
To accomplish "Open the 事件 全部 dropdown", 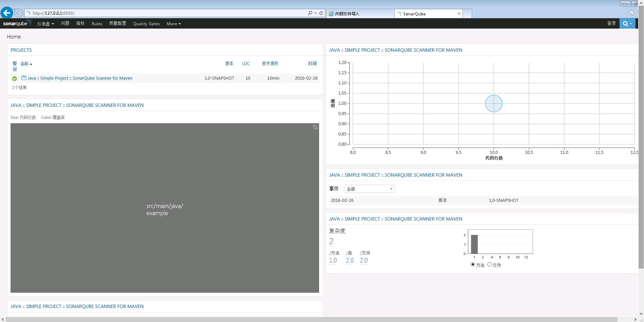I will pyautogui.click(x=369, y=189).
